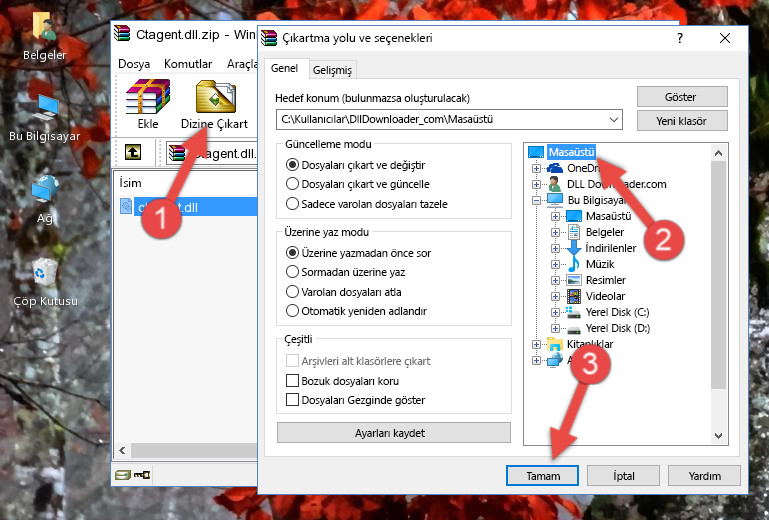Select the Çöp Kutusu recycle bin icon
Viewport: 769px width, 520px height.
point(45,282)
